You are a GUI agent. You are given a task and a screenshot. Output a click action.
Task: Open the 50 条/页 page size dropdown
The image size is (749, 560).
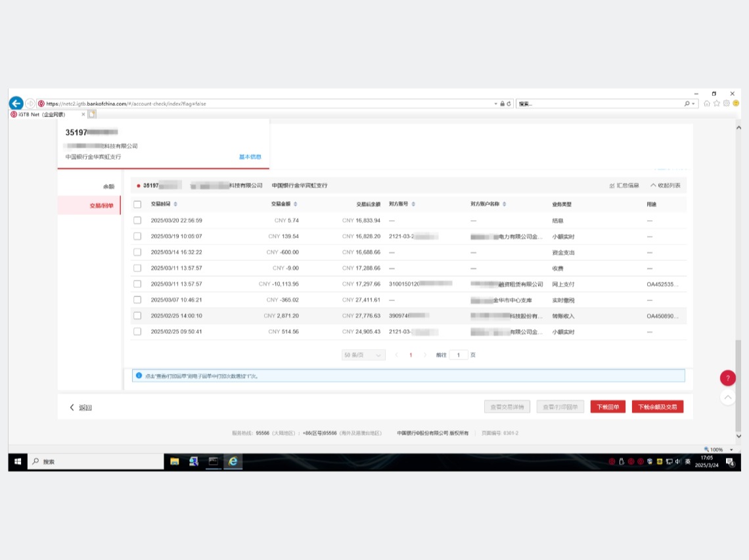click(363, 355)
